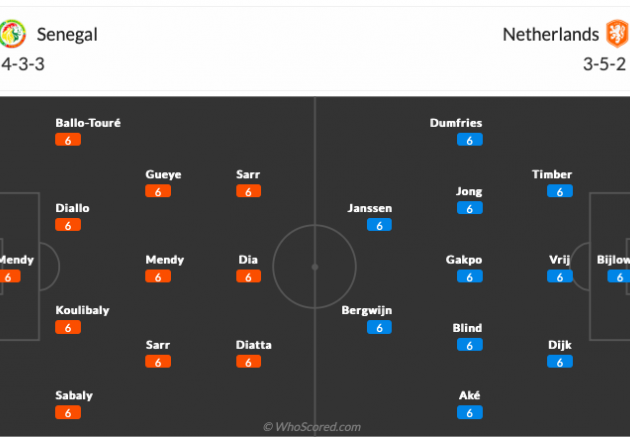
Task: Select Ballo-Touré's orange rating badge
Action: point(68,140)
